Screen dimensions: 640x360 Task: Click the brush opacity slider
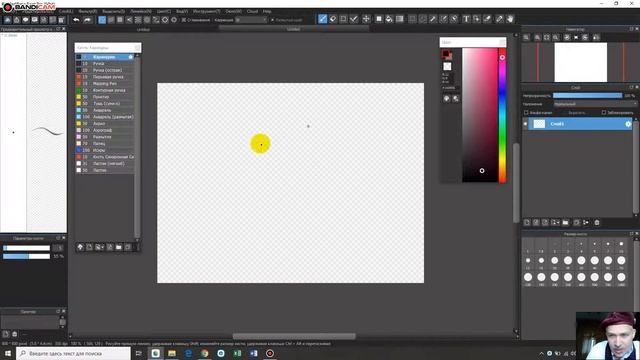click(27, 256)
